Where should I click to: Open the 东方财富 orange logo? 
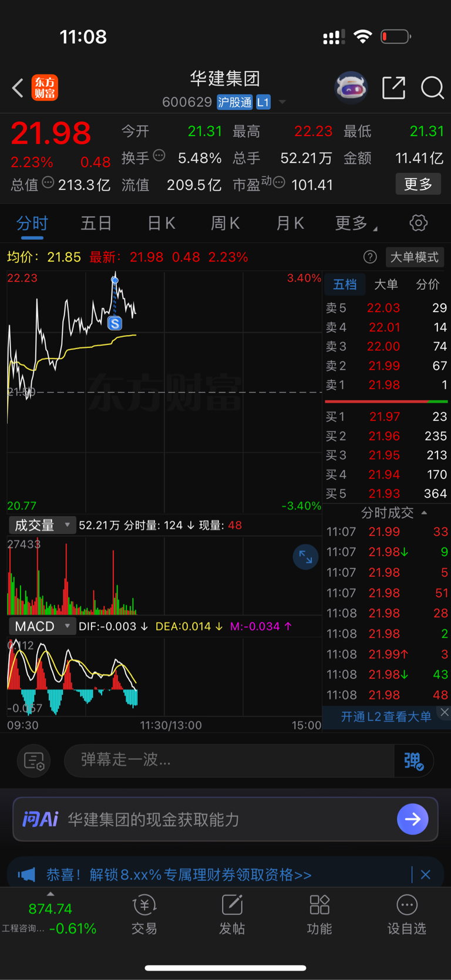(x=45, y=88)
